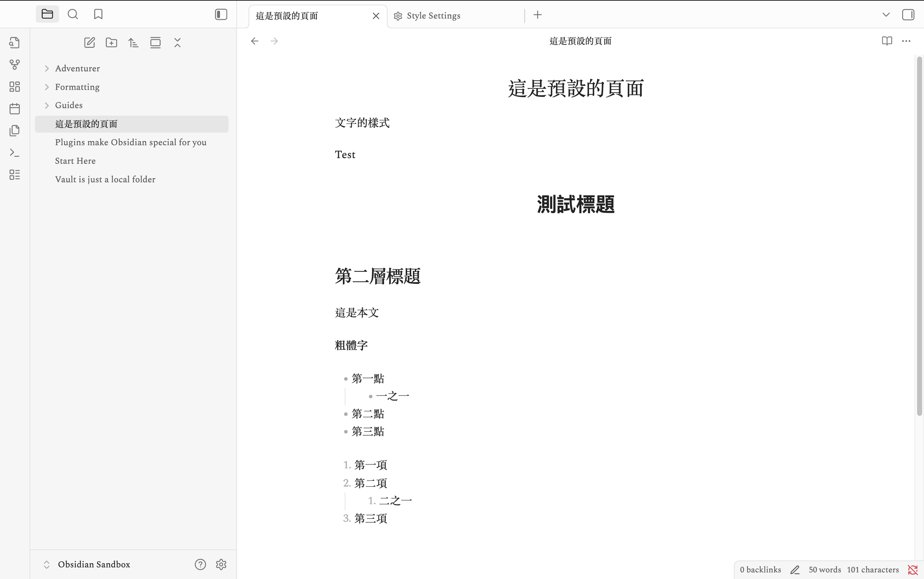Switch to the Style Settings tab

click(x=433, y=16)
